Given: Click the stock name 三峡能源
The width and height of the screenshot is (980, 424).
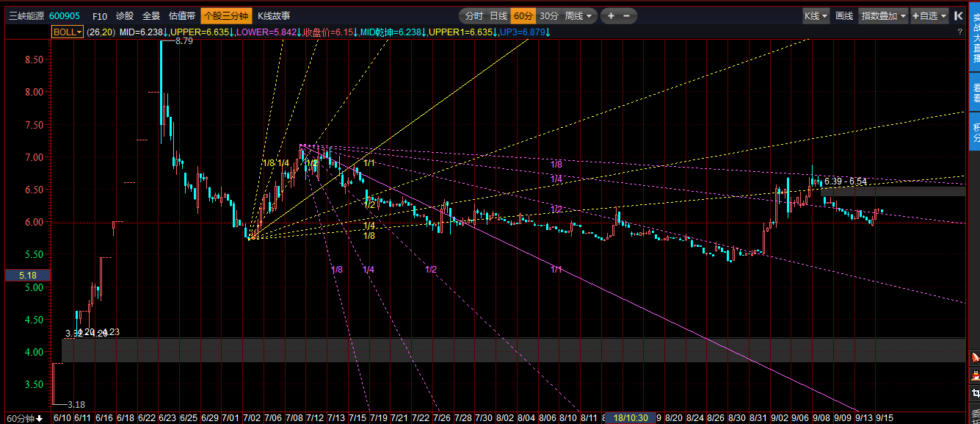Looking at the screenshot, I should [x=26, y=16].
